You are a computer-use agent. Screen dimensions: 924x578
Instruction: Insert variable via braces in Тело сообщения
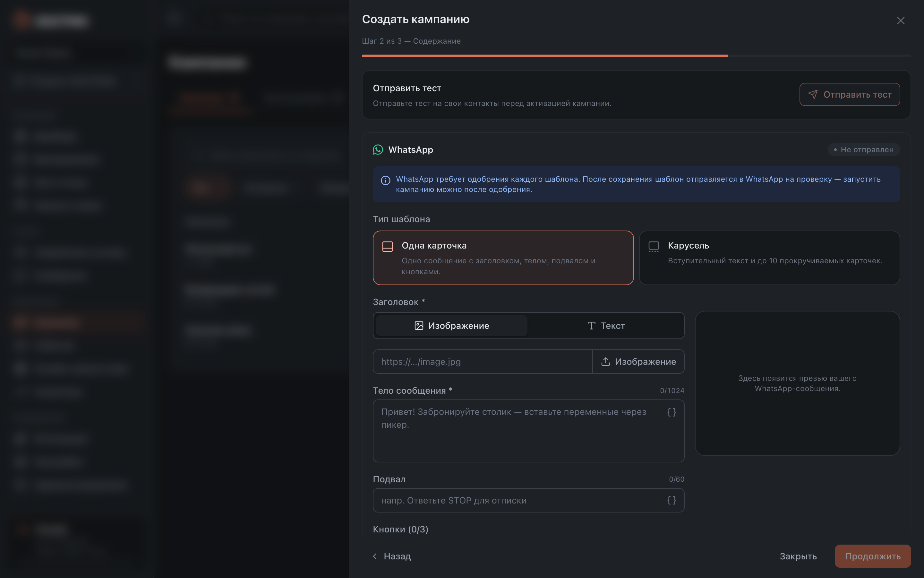pos(672,412)
